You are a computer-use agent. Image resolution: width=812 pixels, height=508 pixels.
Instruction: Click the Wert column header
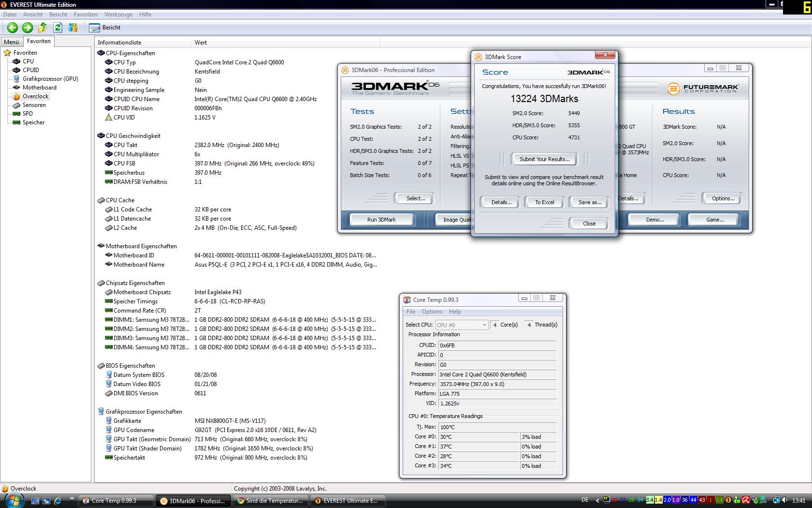[x=286, y=43]
